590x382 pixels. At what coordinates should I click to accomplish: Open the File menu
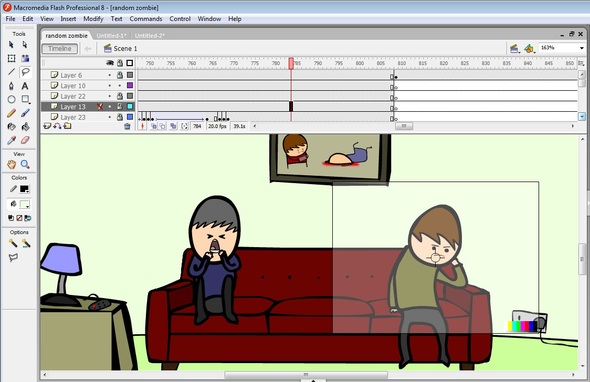[11, 19]
